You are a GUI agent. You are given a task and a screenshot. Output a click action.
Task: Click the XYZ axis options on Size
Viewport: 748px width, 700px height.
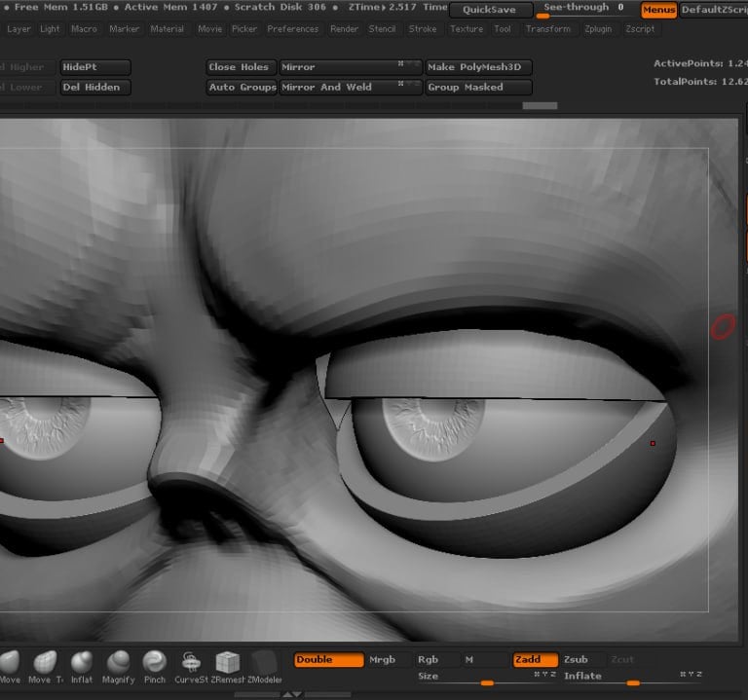[x=544, y=674]
